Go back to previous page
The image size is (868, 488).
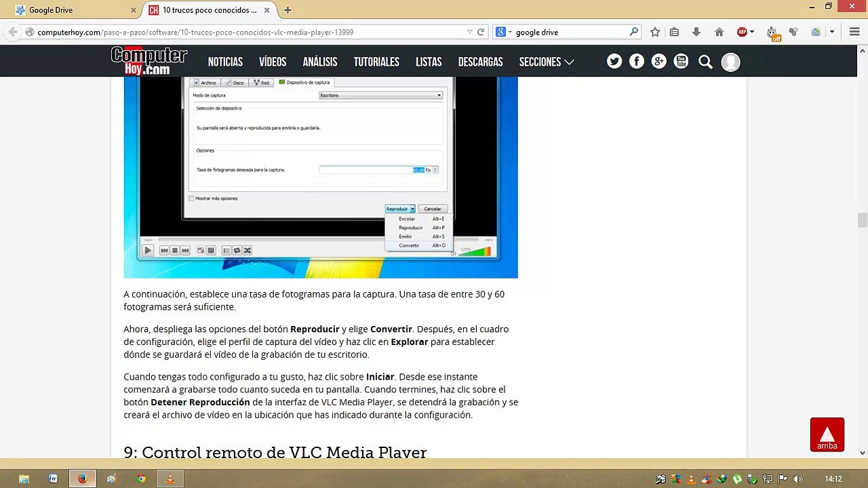click(x=13, y=32)
